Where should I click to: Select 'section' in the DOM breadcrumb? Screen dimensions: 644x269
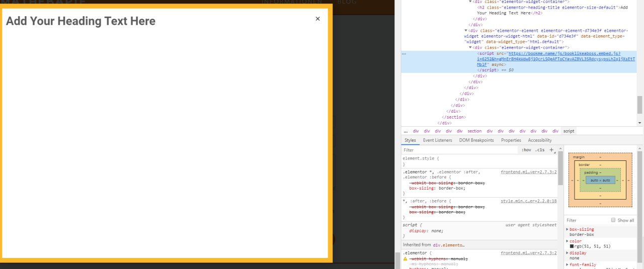pos(474,131)
